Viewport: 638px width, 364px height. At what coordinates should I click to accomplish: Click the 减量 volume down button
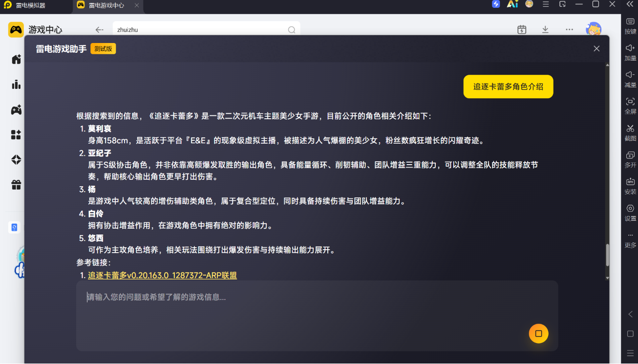coord(630,80)
